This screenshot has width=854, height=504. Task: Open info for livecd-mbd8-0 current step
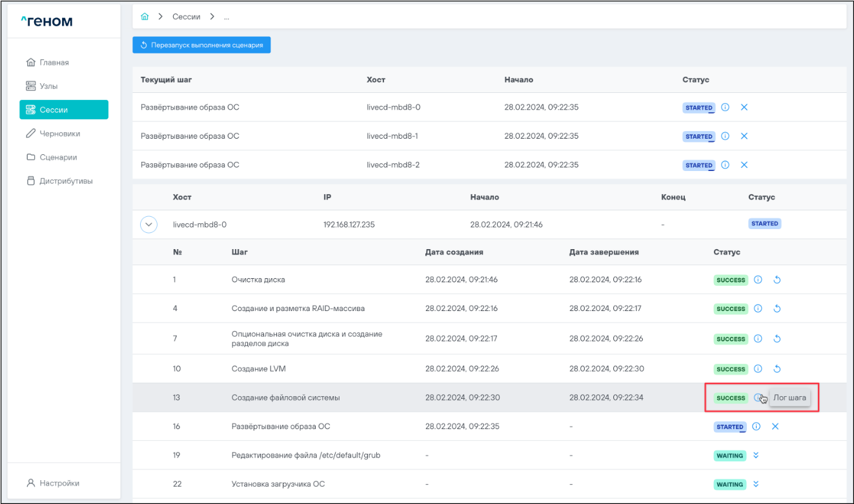725,108
